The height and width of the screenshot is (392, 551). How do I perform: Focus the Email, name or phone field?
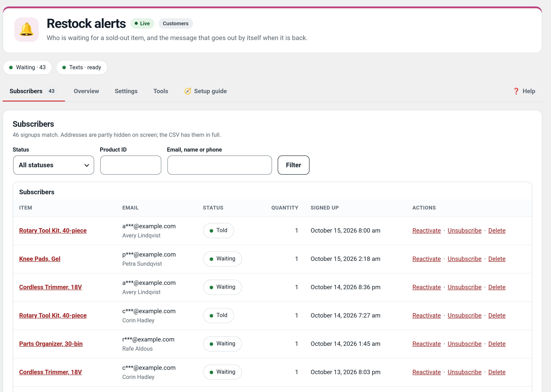(x=219, y=165)
